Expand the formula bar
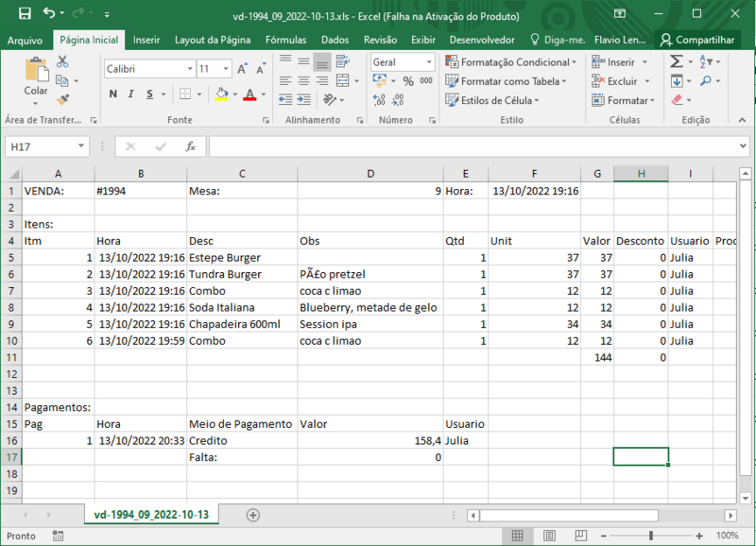Screen dimensions: 756x546 [743, 146]
